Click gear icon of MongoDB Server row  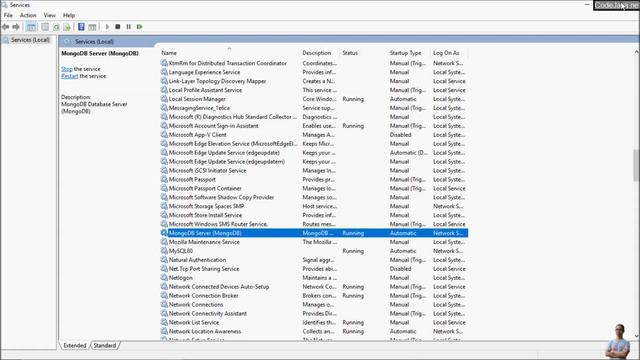pos(164,233)
